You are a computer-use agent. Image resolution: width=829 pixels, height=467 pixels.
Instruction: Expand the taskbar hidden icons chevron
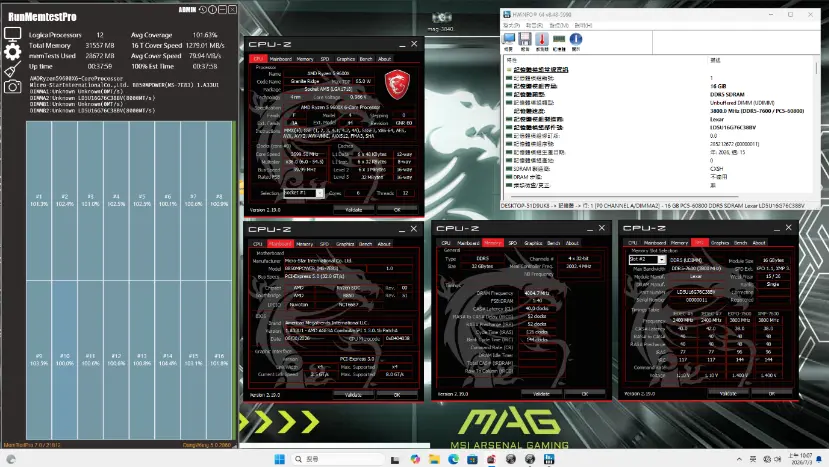(x=739, y=459)
